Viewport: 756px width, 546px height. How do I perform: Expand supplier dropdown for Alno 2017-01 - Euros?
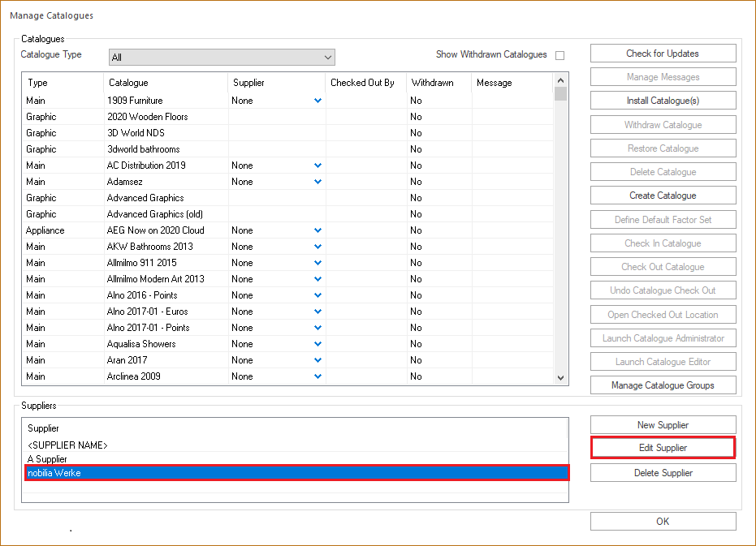(318, 312)
